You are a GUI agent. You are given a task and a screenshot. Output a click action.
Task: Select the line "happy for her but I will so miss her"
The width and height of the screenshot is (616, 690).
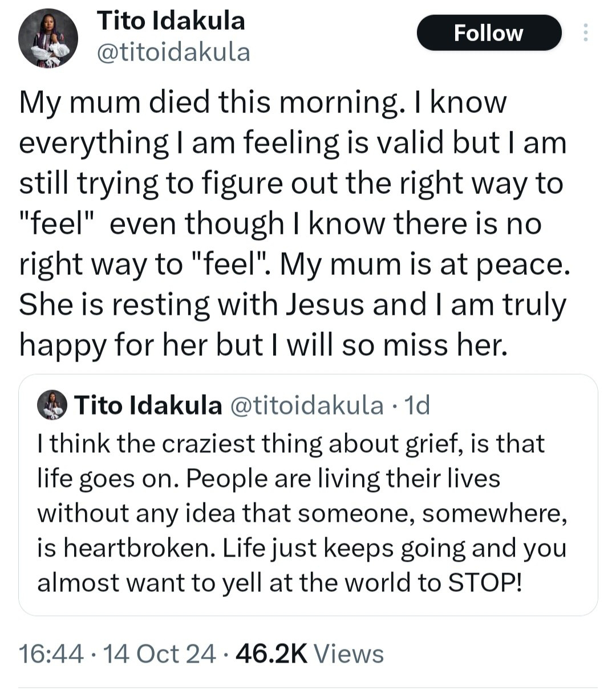click(x=263, y=345)
